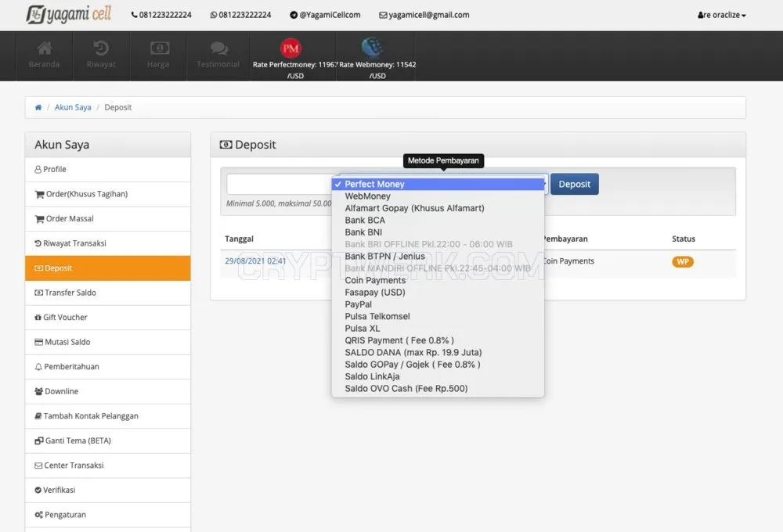Image resolution: width=783 pixels, height=532 pixels.
Task: Select Bank BTPN / Jenius option
Action: click(438, 256)
